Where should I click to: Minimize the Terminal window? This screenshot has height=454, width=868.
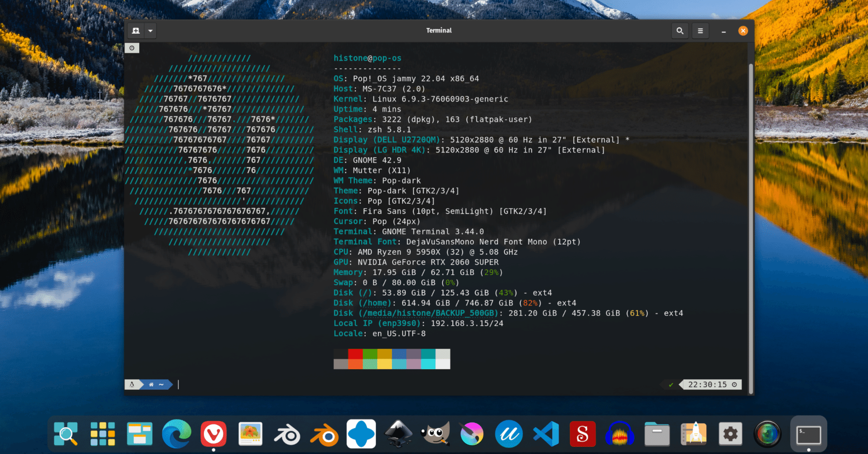tap(724, 31)
